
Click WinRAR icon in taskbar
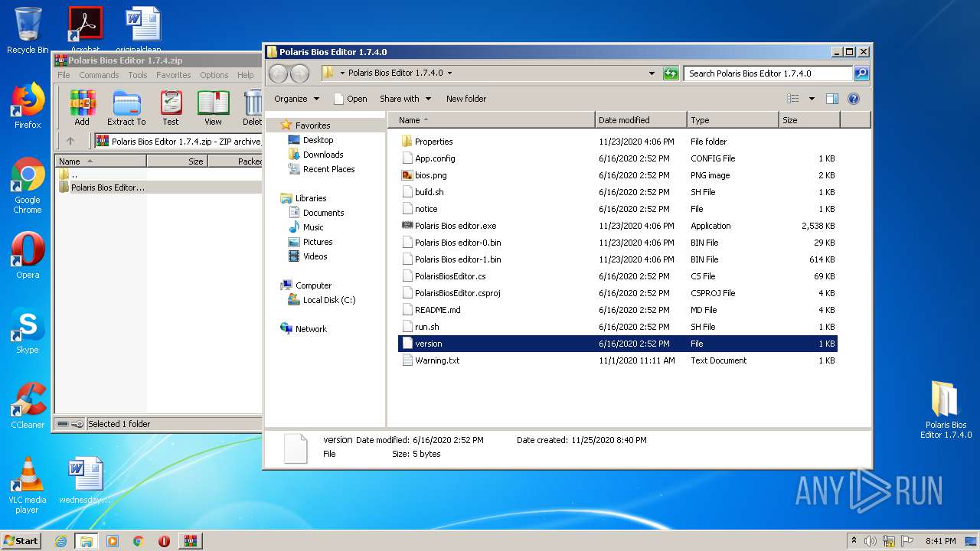click(x=190, y=541)
